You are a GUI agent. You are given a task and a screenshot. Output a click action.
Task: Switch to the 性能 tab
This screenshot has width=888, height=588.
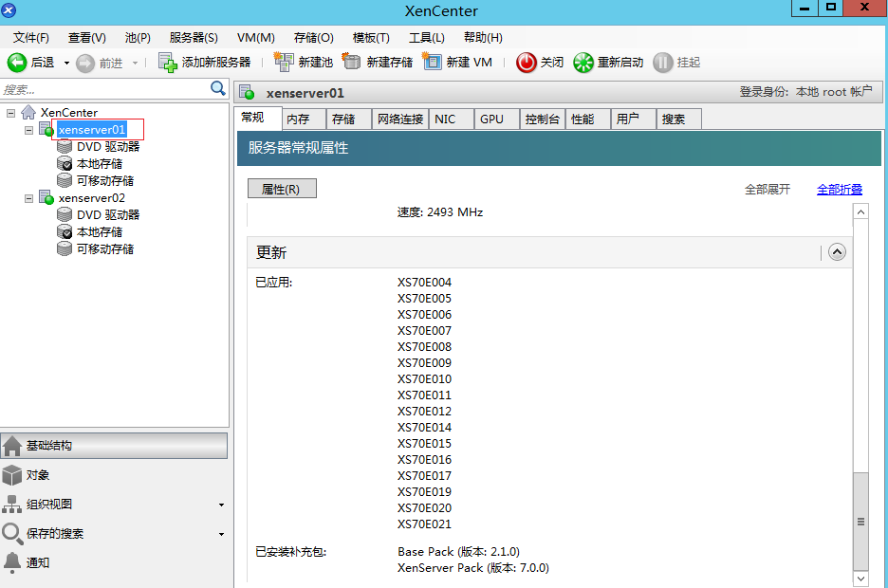click(588, 119)
